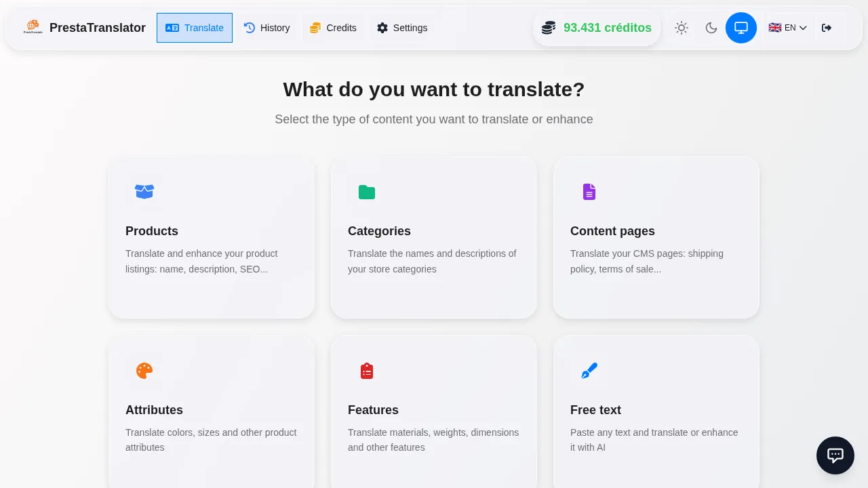
Task: Click the green Categories folder icon
Action: 367,192
